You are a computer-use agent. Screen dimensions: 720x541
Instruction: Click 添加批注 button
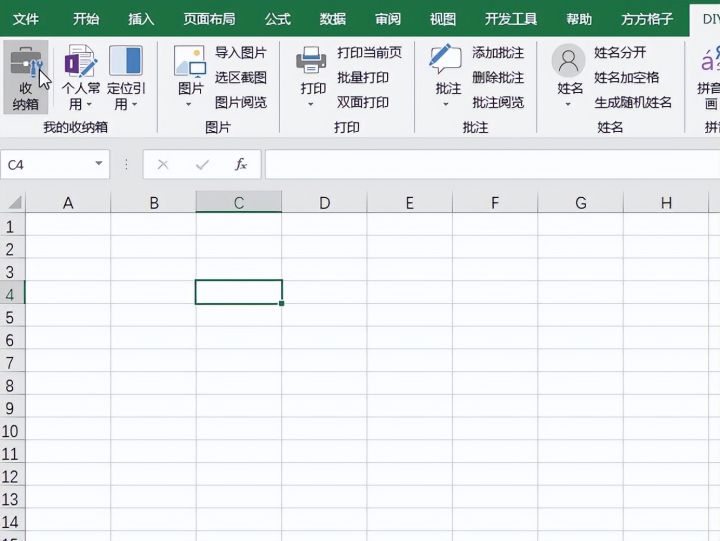pyautogui.click(x=498, y=53)
